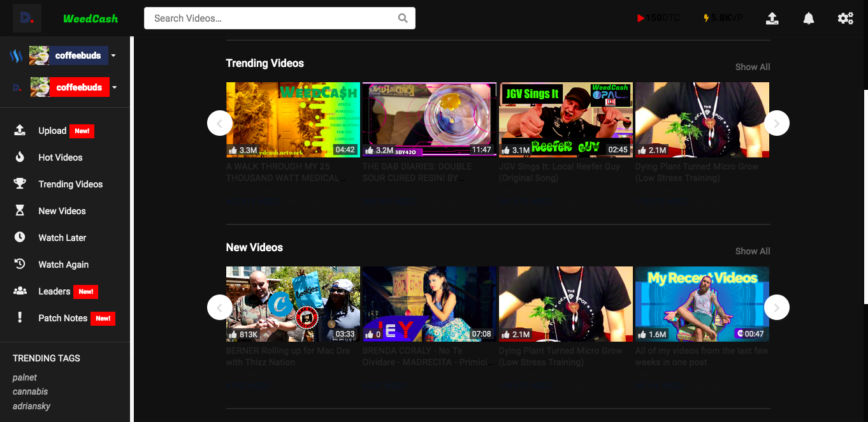The width and height of the screenshot is (868, 422).
Task: Open the 5.8K VP voting power indicator
Action: click(723, 18)
